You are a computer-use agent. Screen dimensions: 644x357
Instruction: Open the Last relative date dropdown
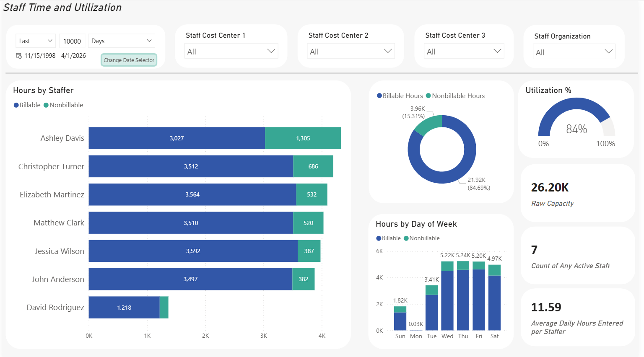tap(36, 41)
